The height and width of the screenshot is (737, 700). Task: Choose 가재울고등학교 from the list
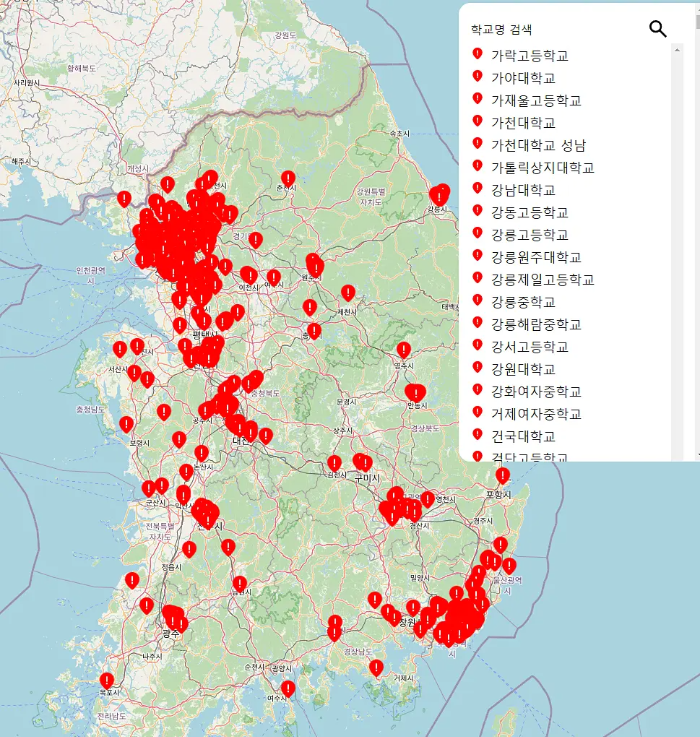(x=536, y=100)
